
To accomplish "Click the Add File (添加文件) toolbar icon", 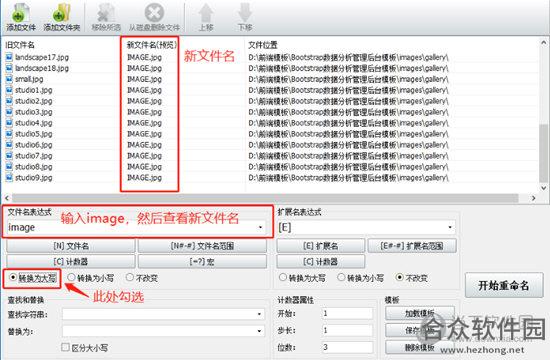I will tap(20, 13).
